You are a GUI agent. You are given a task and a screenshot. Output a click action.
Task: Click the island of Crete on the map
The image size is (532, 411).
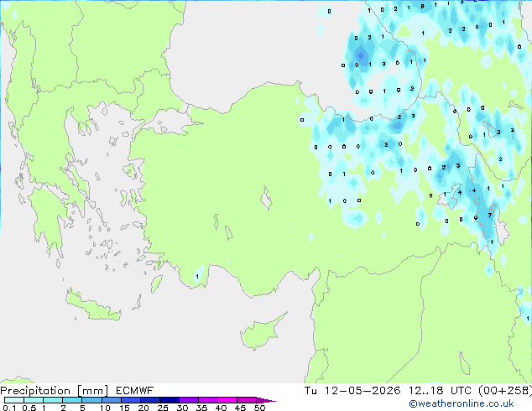click(x=92, y=306)
